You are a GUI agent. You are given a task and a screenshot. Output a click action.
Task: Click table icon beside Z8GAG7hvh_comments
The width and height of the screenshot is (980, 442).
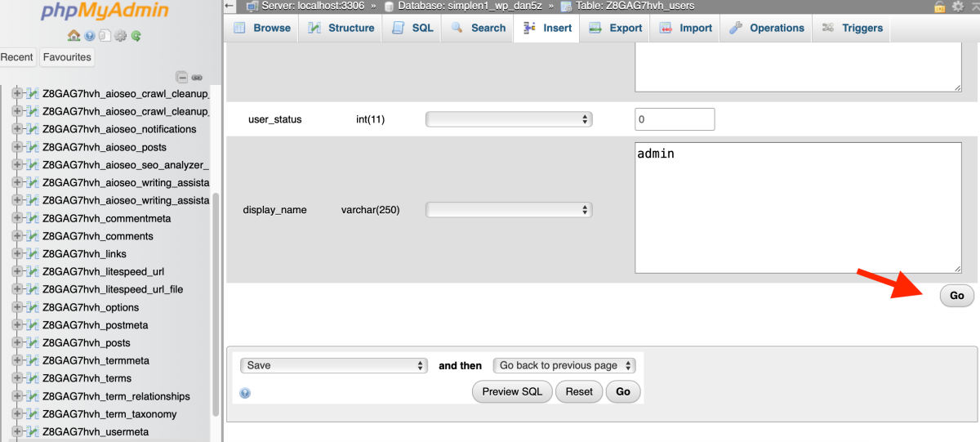pyautogui.click(x=33, y=236)
